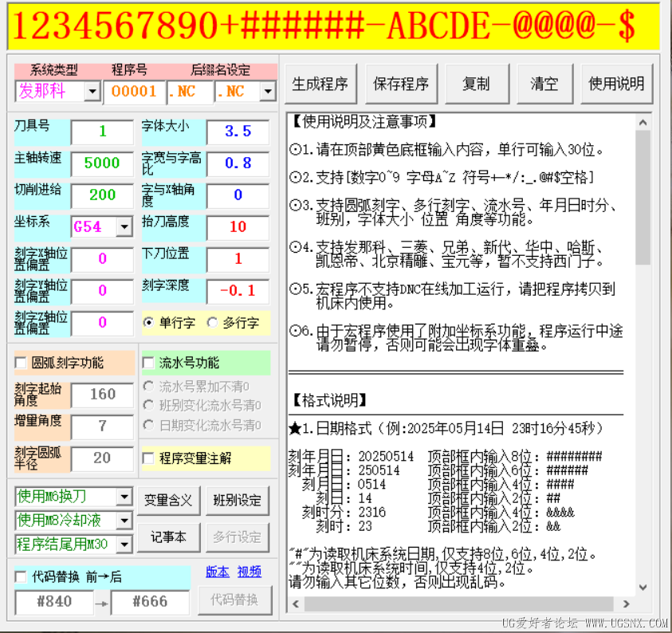Click the 切削进给 200 field
This screenshot has height=633, width=672.
click(x=102, y=195)
